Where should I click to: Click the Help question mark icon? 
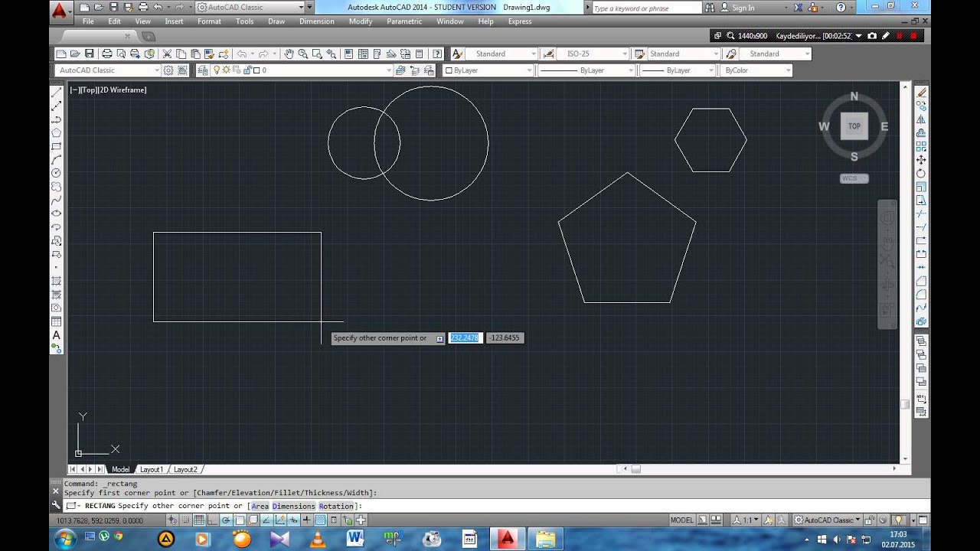point(437,54)
